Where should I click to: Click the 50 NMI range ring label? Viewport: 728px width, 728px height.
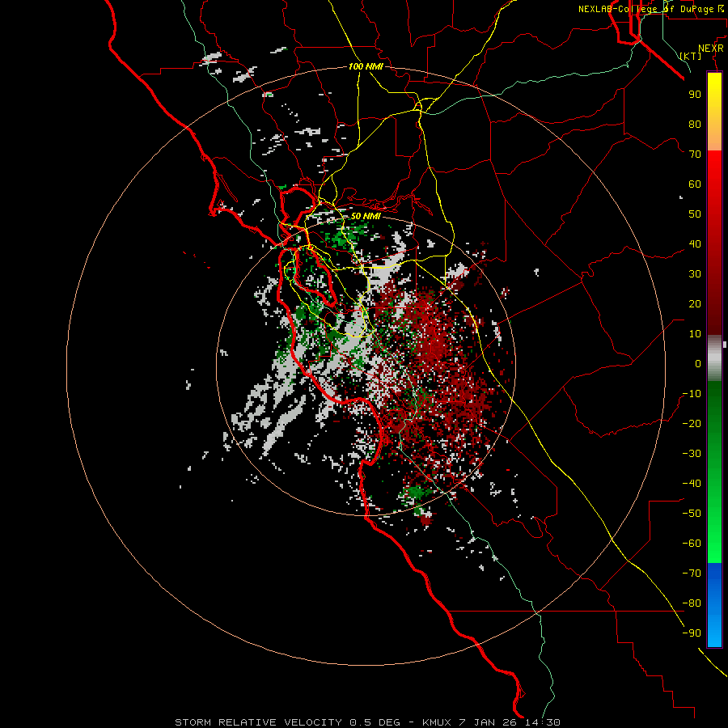tap(366, 216)
